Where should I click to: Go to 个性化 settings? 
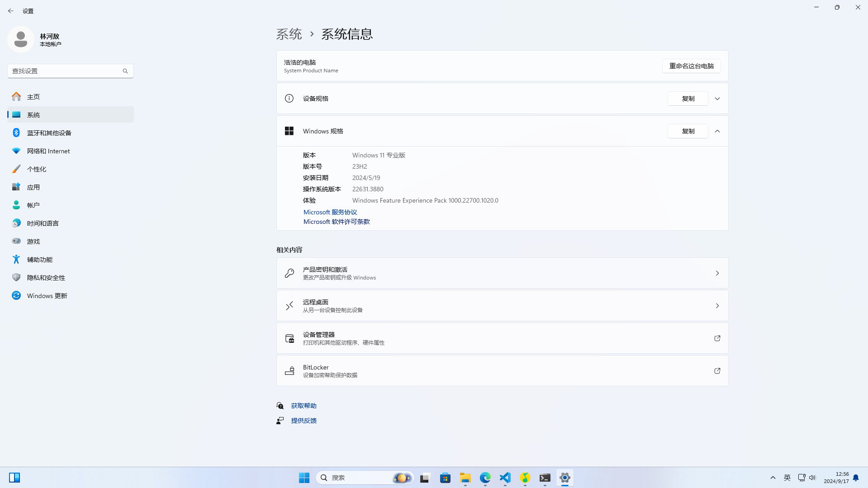click(71, 169)
